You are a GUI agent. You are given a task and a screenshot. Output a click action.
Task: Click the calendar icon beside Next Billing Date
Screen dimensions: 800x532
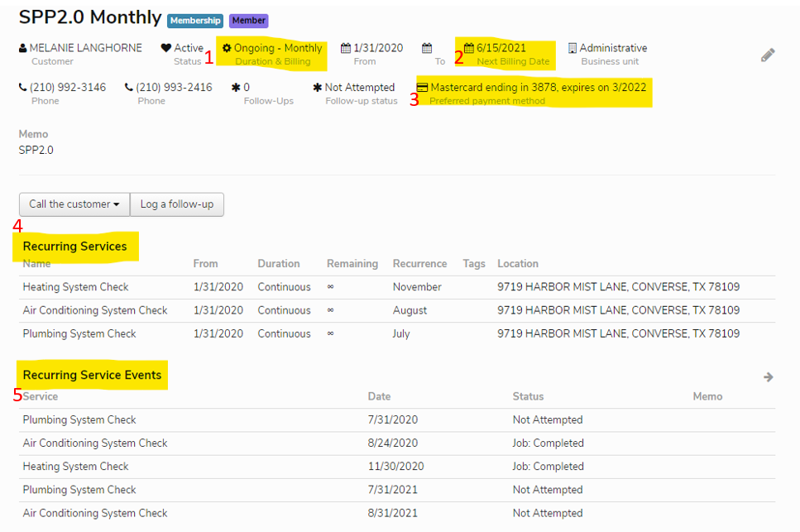[469, 49]
